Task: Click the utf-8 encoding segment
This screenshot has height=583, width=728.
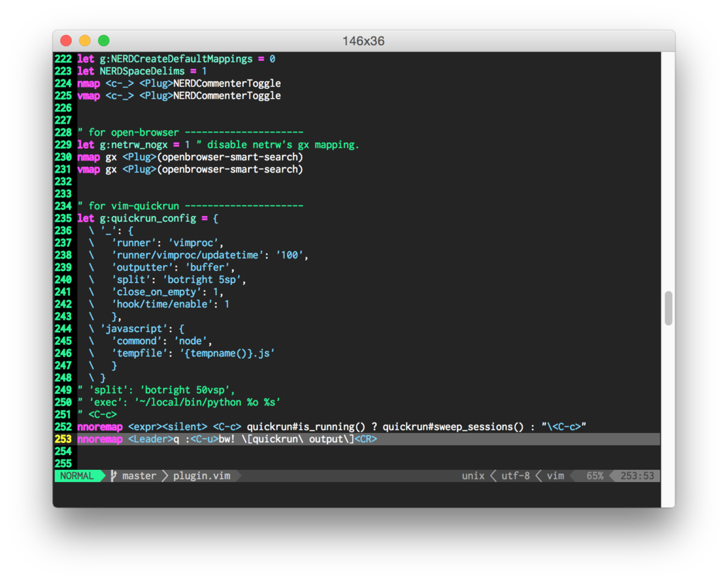Action: [515, 475]
